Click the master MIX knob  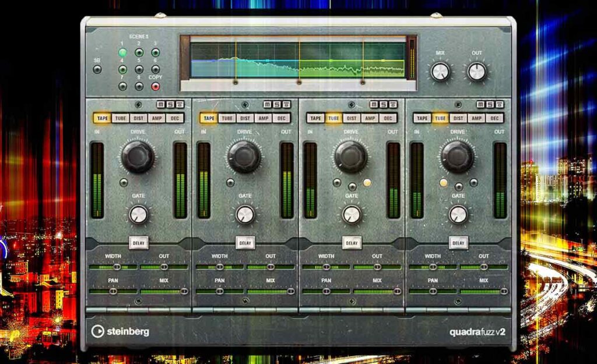441,72
